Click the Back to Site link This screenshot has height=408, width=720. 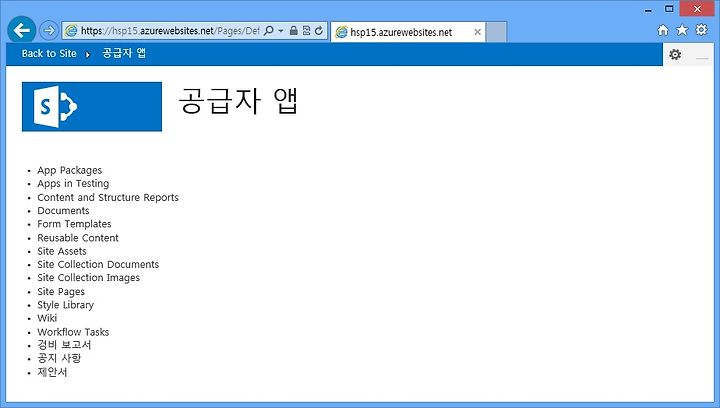coord(49,53)
